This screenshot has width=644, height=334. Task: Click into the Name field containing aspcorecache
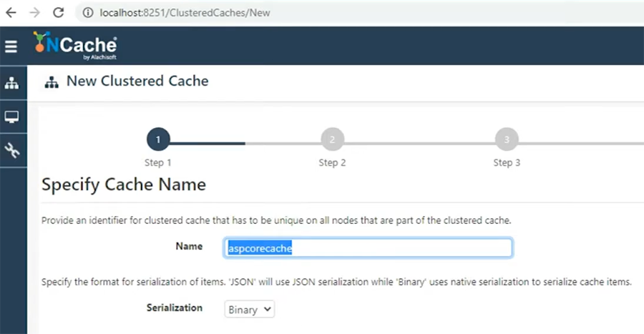[x=368, y=248]
